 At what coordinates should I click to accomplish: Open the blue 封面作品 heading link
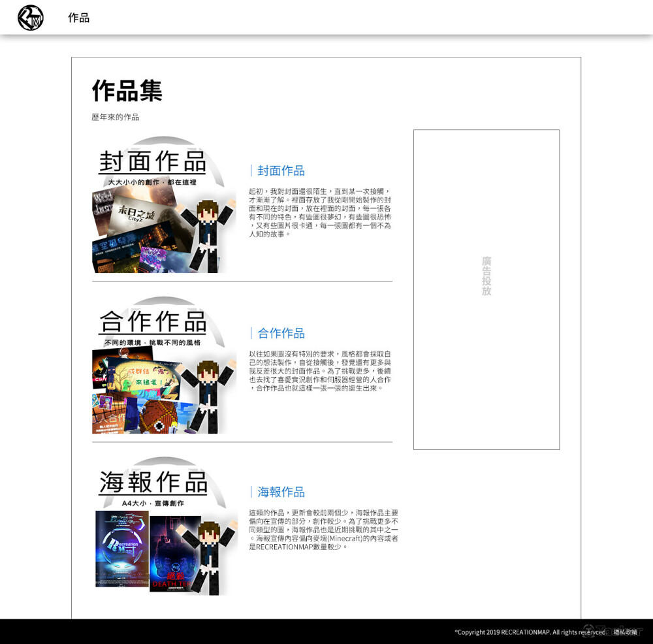(281, 170)
